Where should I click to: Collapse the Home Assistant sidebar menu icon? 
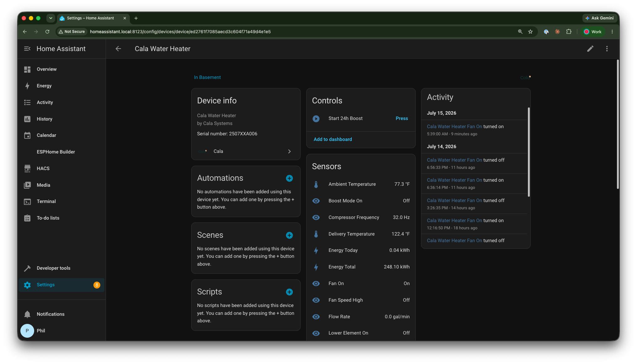(x=27, y=49)
